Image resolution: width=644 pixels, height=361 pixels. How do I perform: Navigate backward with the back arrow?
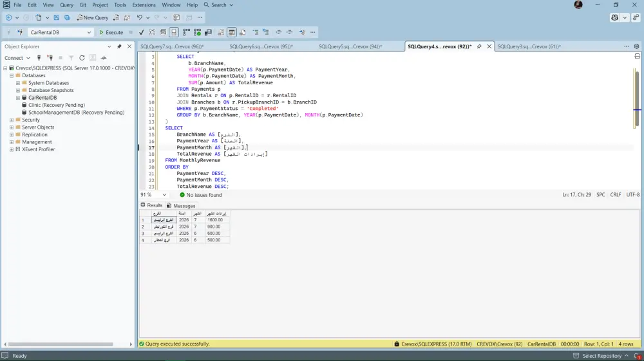click(x=8, y=17)
